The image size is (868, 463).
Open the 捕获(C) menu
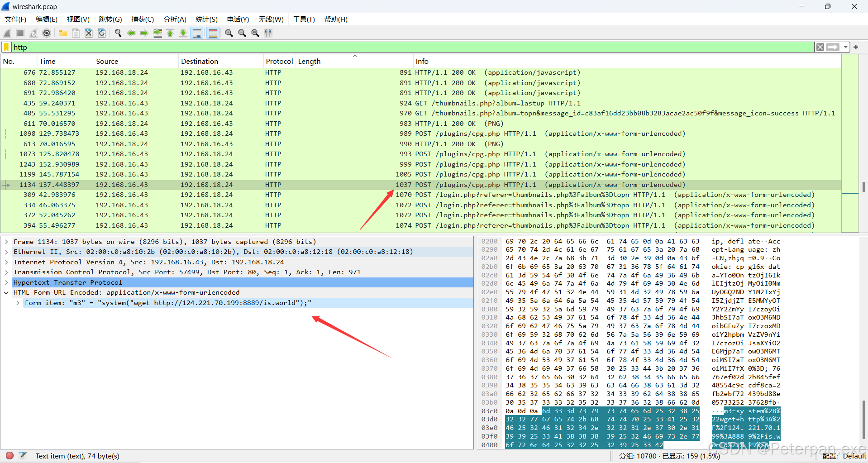coord(143,19)
